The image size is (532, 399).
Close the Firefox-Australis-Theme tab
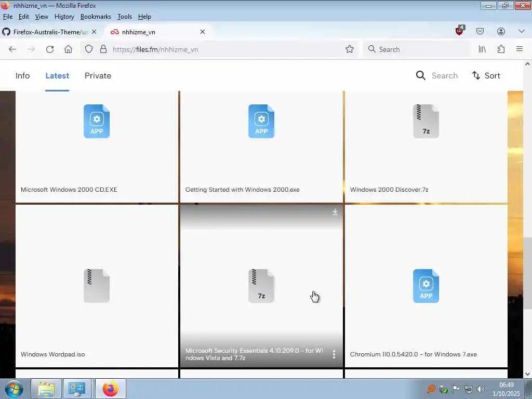[x=94, y=32]
